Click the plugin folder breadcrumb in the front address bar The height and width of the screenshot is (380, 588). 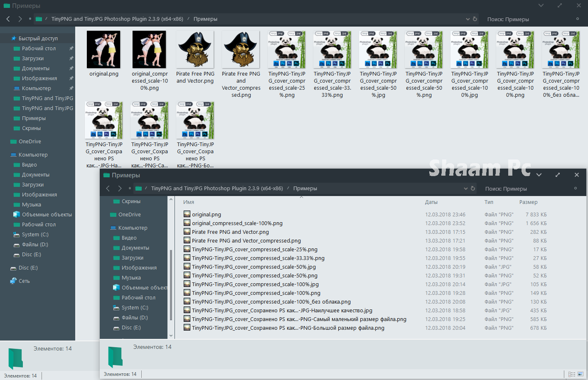217,189
